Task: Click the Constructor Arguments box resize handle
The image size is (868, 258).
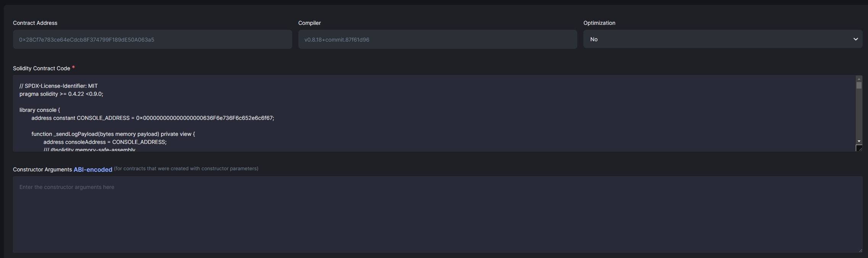Action: click(860, 250)
